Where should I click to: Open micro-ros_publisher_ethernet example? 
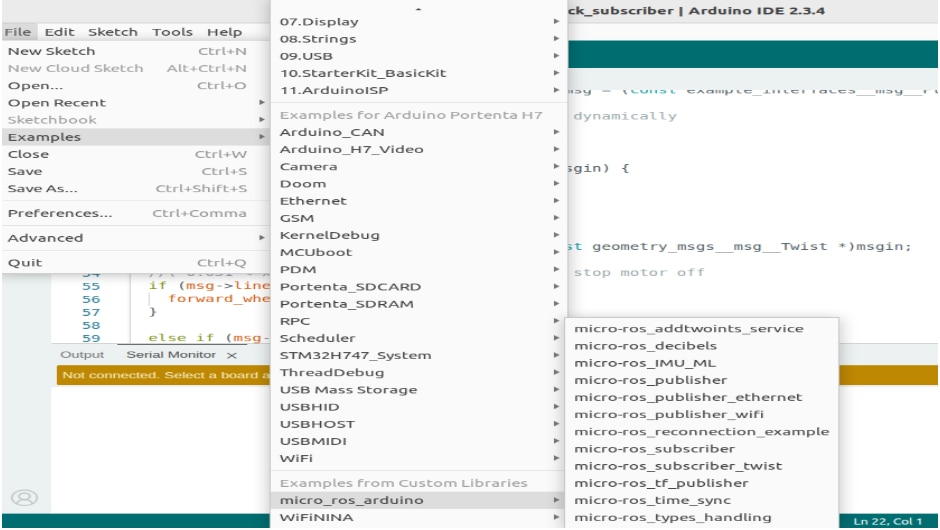[x=701, y=397]
